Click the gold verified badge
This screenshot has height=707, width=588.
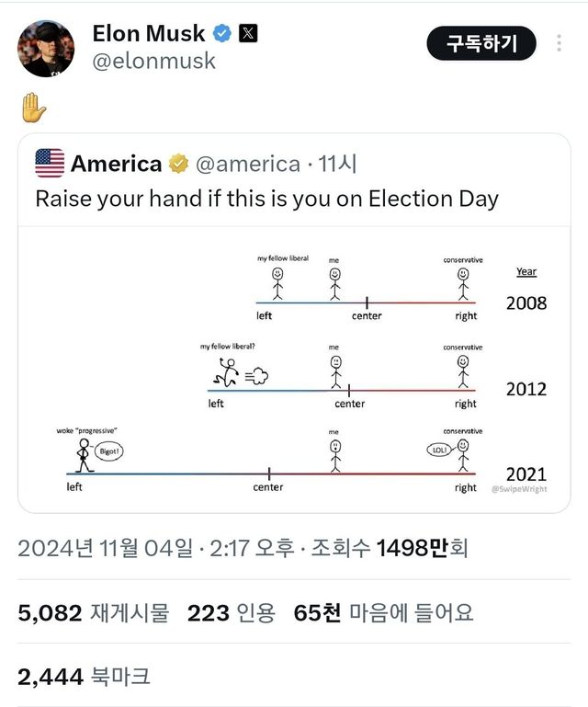tap(178, 164)
